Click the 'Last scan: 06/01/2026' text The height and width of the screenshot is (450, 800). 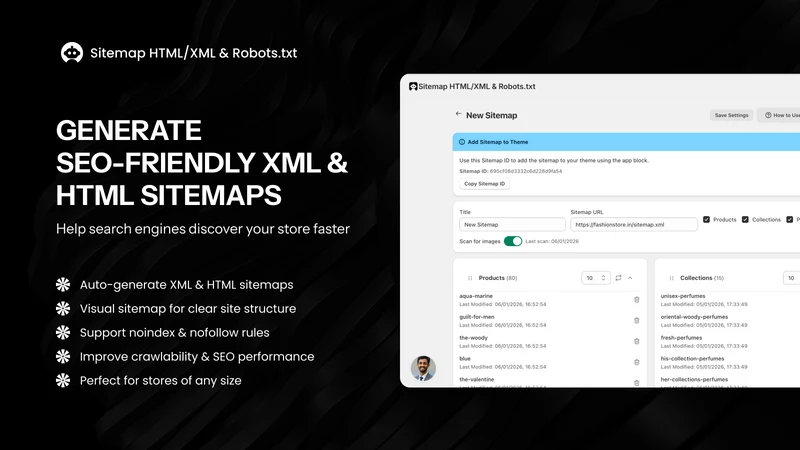click(552, 241)
